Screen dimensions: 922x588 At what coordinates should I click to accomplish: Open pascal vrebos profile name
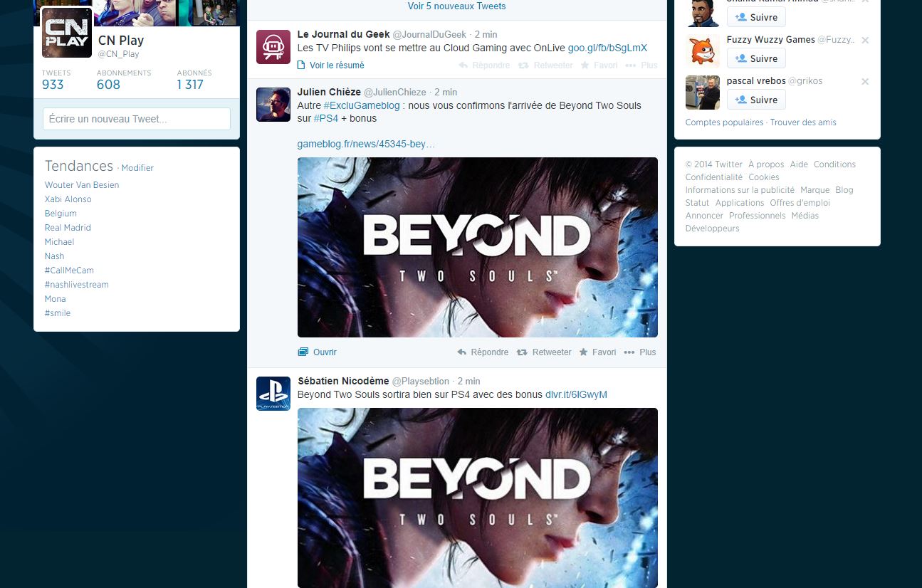(756, 81)
